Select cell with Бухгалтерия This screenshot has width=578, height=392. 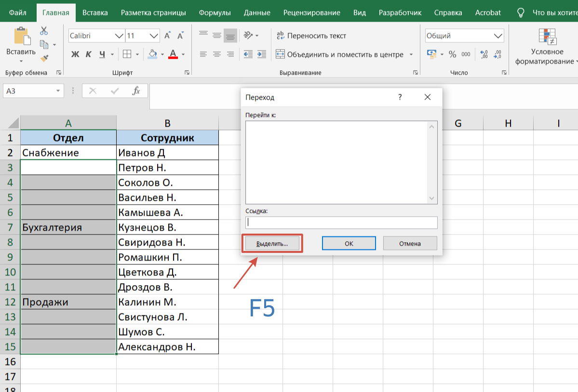(68, 227)
